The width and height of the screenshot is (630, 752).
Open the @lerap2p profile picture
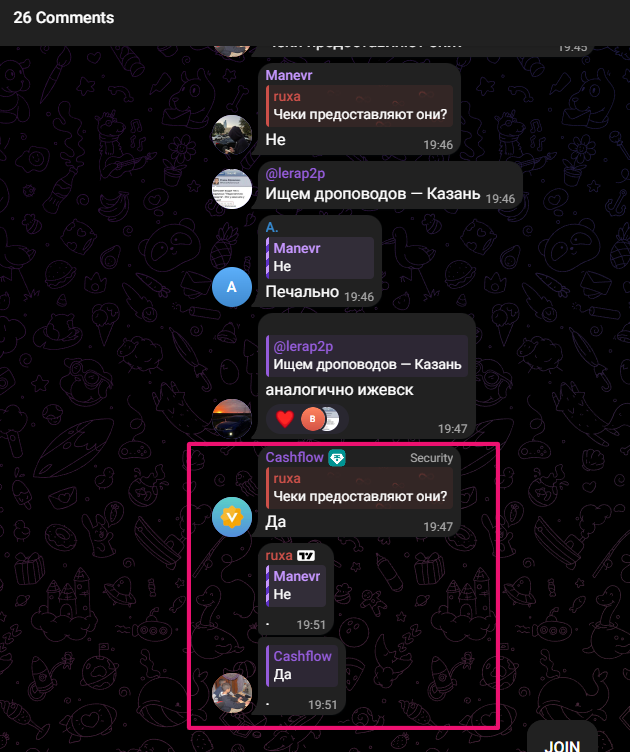tap(232, 189)
